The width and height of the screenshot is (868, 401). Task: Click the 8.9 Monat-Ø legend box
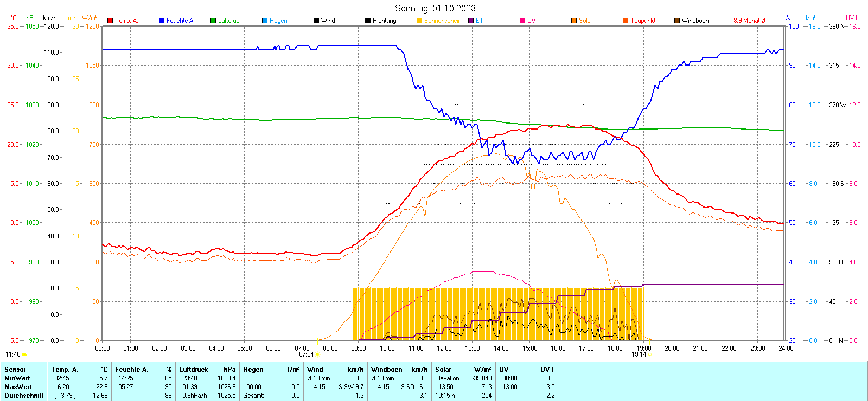tap(729, 21)
